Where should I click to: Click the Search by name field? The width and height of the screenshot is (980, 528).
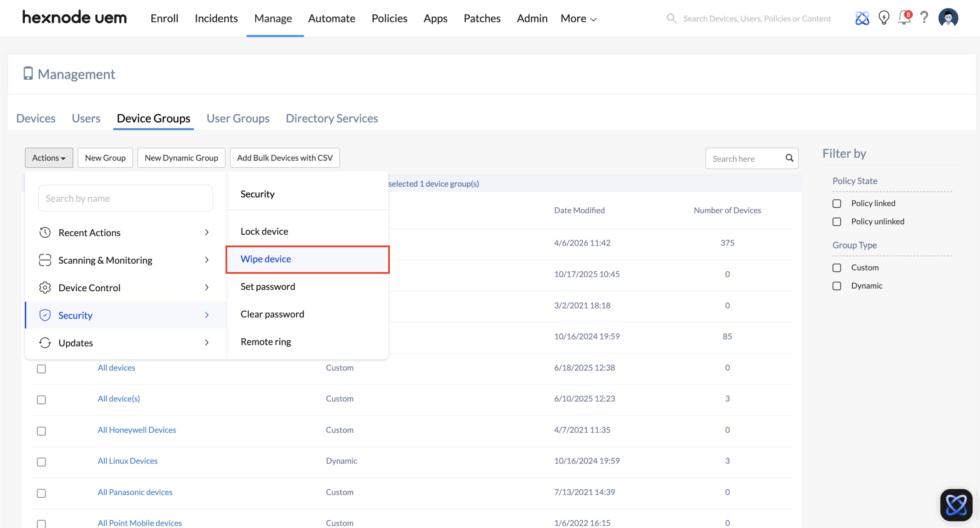(x=126, y=198)
